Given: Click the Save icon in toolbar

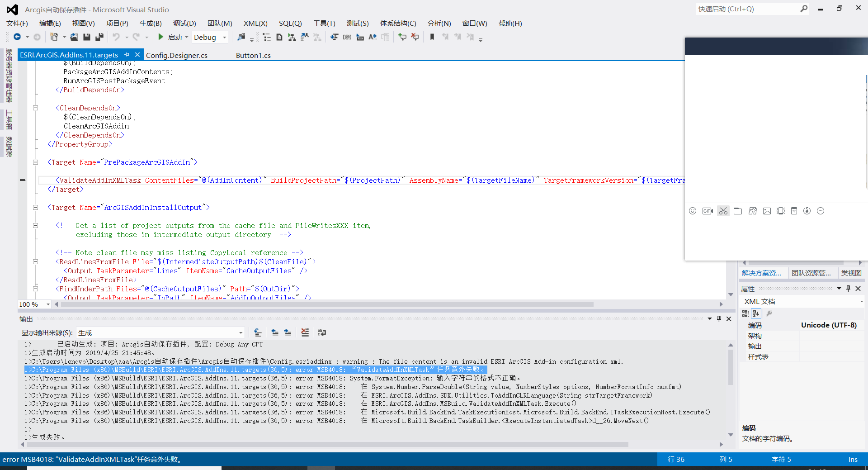Looking at the screenshot, I should 87,37.
